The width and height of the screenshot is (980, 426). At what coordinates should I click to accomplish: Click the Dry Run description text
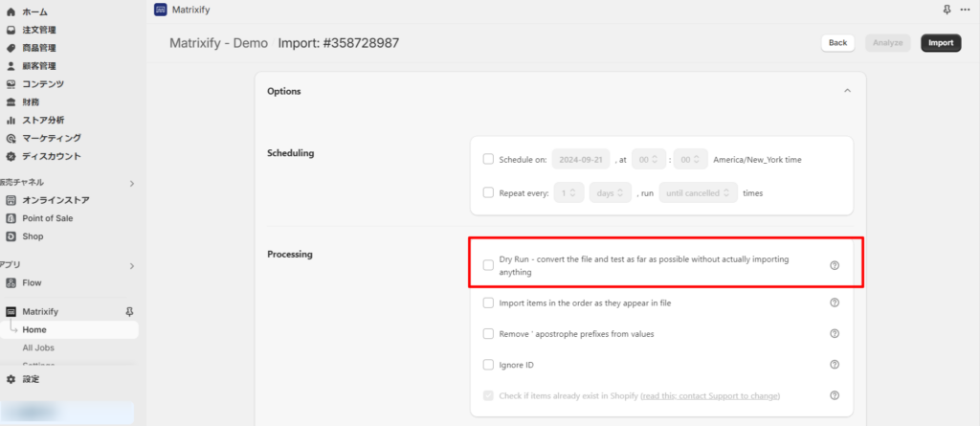pos(644,265)
